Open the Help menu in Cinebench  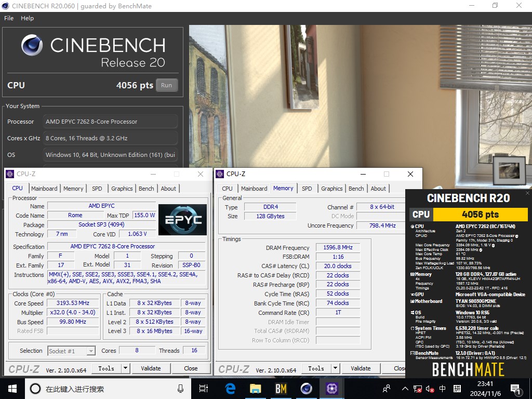pos(27,18)
